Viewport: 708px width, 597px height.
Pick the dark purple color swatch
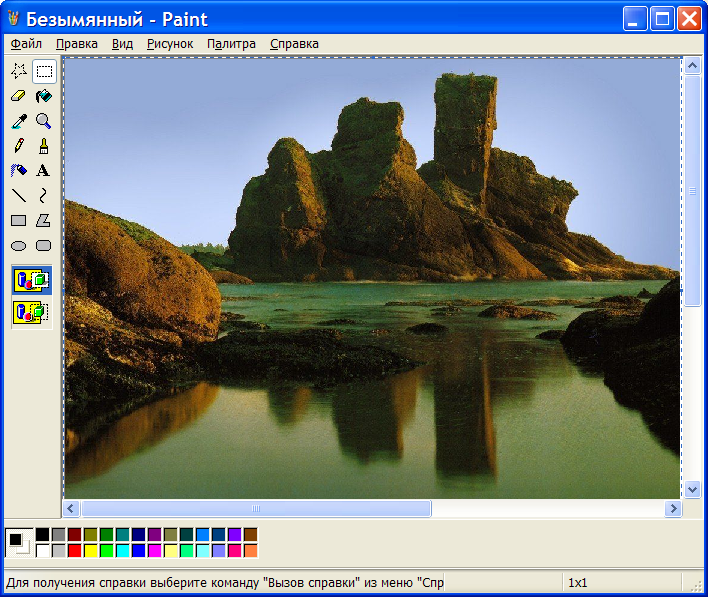pos(155,535)
